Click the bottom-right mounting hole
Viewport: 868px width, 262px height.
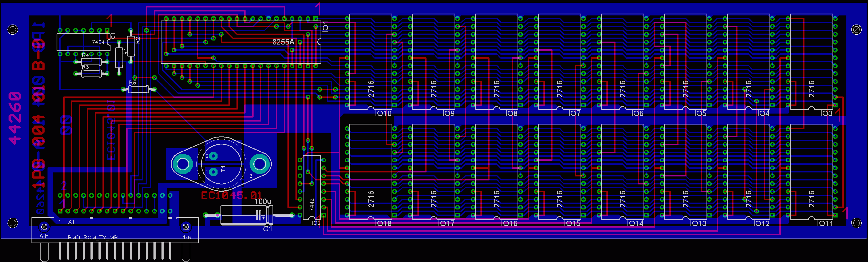(856, 223)
